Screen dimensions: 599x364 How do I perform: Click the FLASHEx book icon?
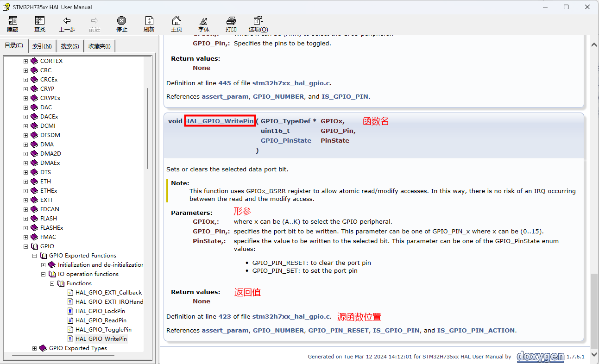tap(34, 228)
